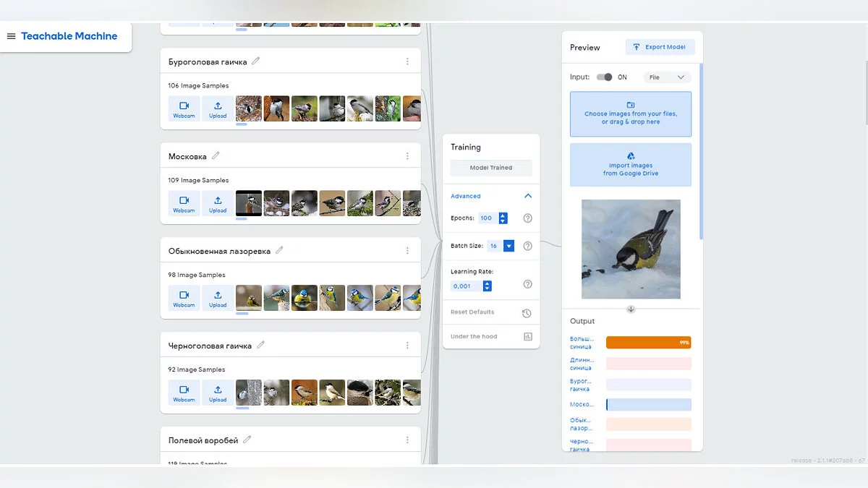
Task: Click the Training panel heading
Action: 466,147
